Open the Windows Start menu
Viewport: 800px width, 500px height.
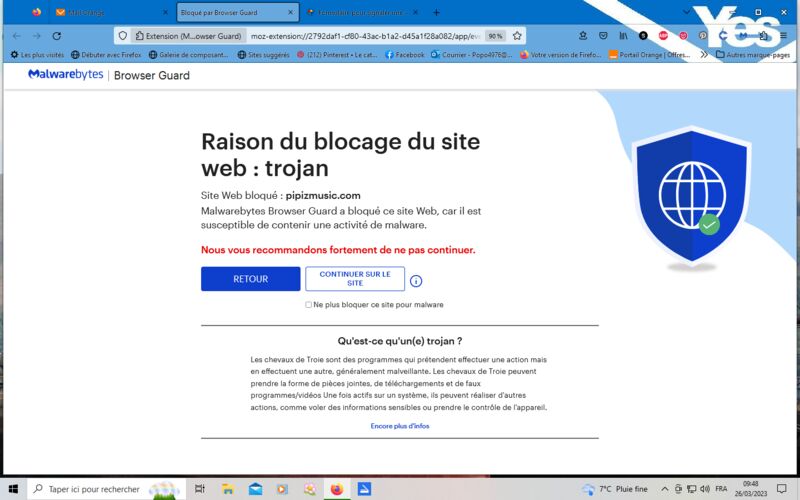[x=12, y=489]
